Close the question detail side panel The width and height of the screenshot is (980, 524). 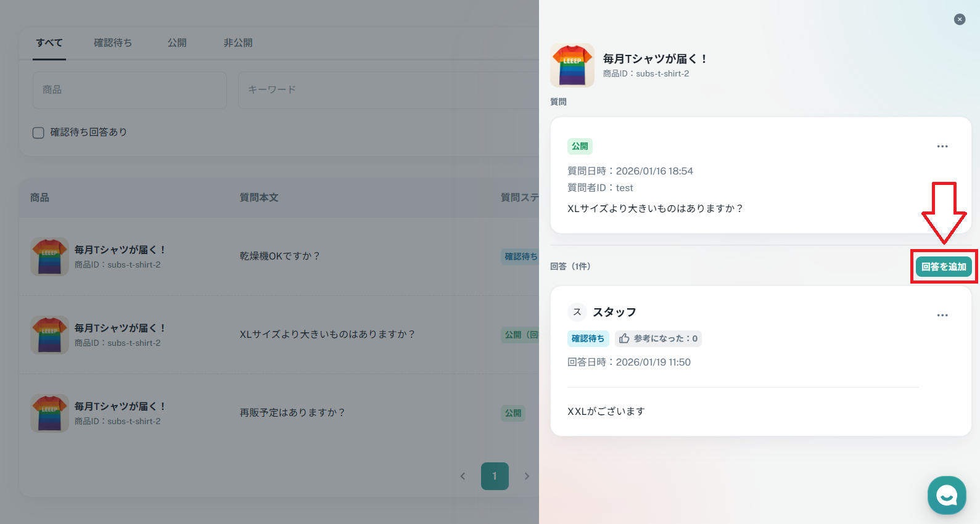(959, 19)
